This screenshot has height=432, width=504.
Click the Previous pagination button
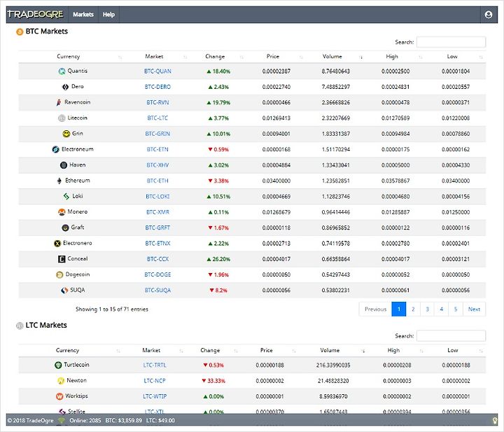tap(375, 309)
